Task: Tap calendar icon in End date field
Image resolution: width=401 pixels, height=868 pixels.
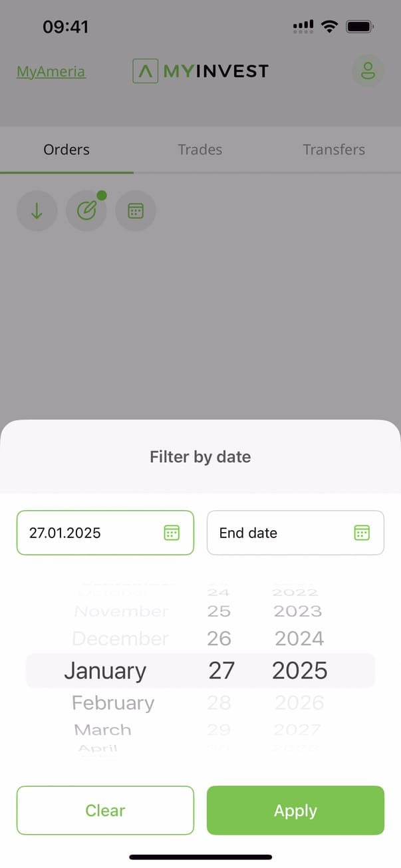Action: [362, 533]
